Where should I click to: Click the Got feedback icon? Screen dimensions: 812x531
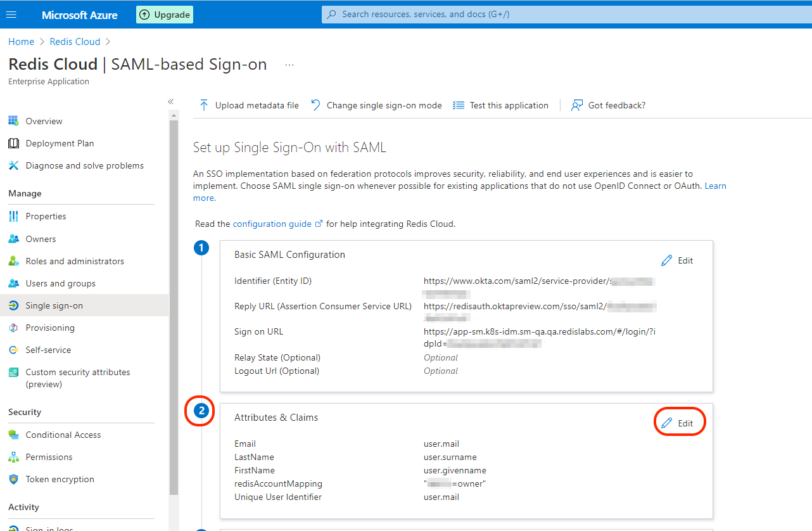tap(576, 105)
